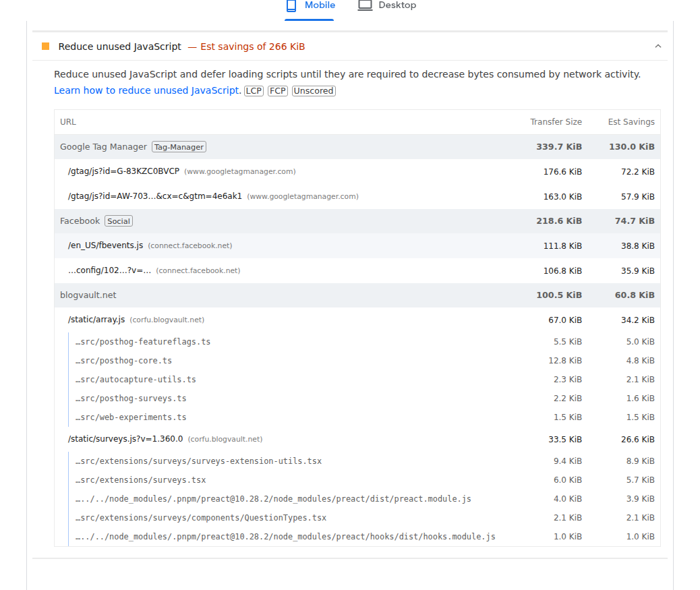Click the 67.0 KiB transfer size value
Viewport: 700px width, 590px height.
coord(565,320)
